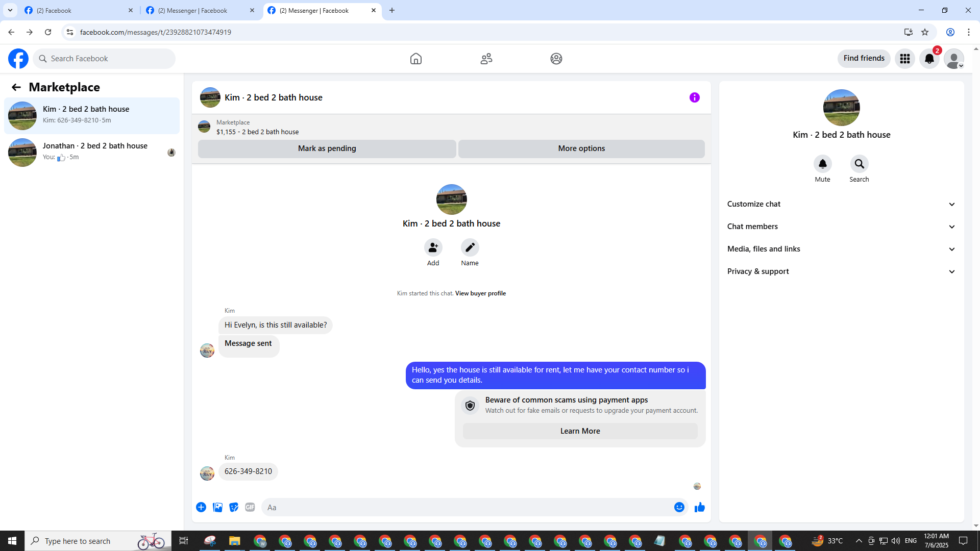Expand Media, files and links section
The height and width of the screenshot is (551, 980).
pos(841,249)
